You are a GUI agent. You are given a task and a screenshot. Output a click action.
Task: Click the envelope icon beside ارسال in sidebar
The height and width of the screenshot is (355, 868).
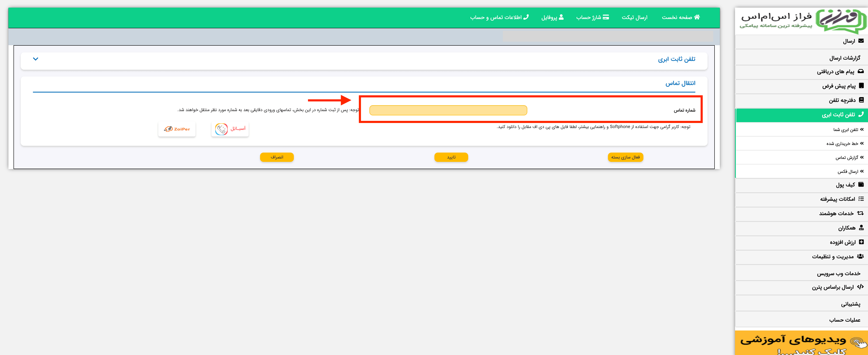click(x=861, y=41)
